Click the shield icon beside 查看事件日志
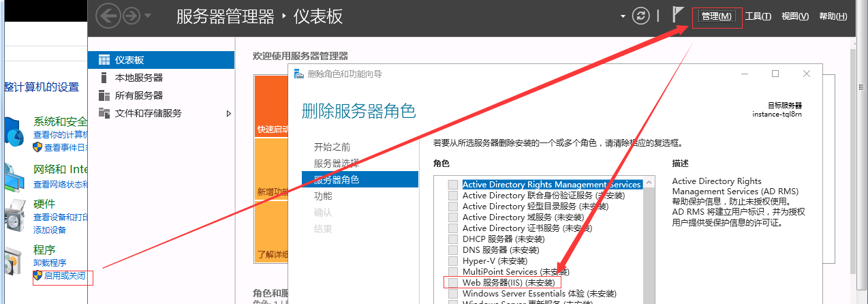The height and width of the screenshot is (304, 868). coord(38,147)
